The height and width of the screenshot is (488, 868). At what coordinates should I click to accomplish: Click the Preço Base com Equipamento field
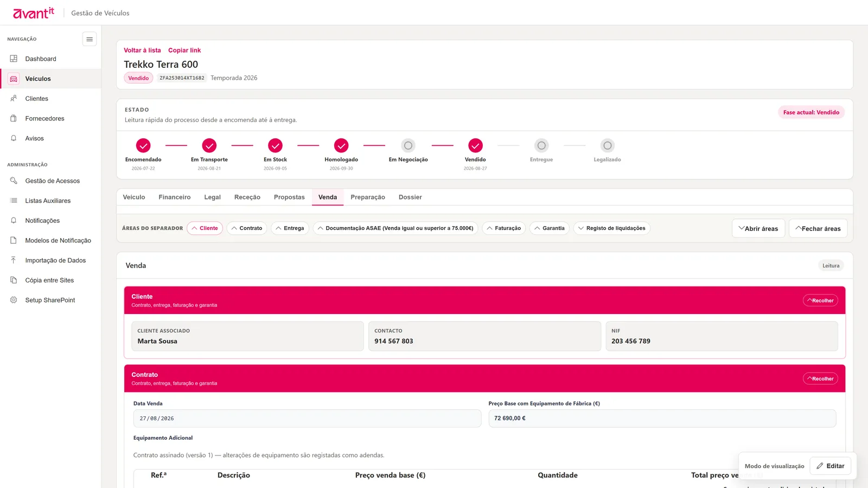[x=662, y=419]
